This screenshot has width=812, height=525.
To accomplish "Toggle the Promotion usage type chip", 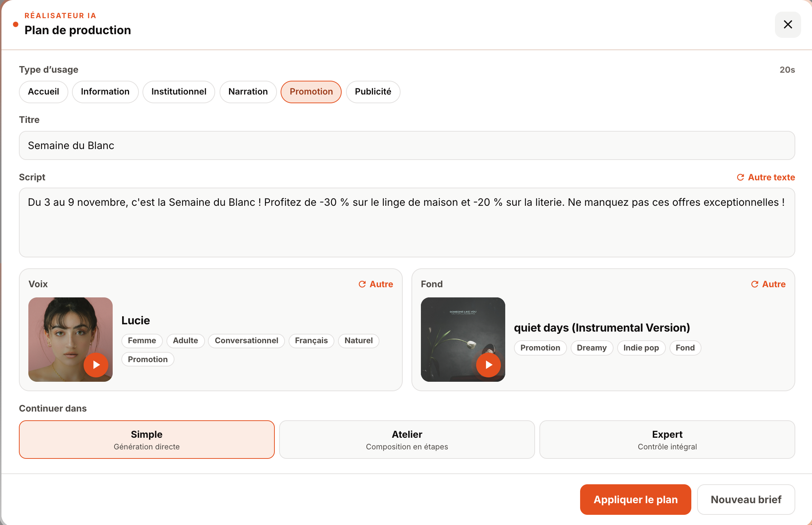I will (311, 92).
